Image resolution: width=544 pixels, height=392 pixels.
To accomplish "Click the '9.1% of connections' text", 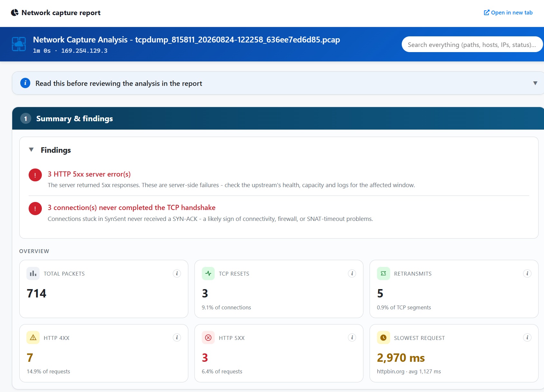I will pos(226,307).
